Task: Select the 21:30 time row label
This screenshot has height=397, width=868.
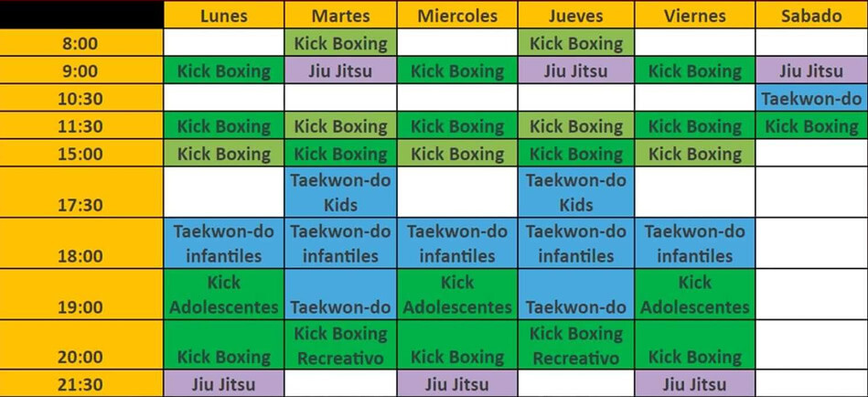Action: pos(81,384)
